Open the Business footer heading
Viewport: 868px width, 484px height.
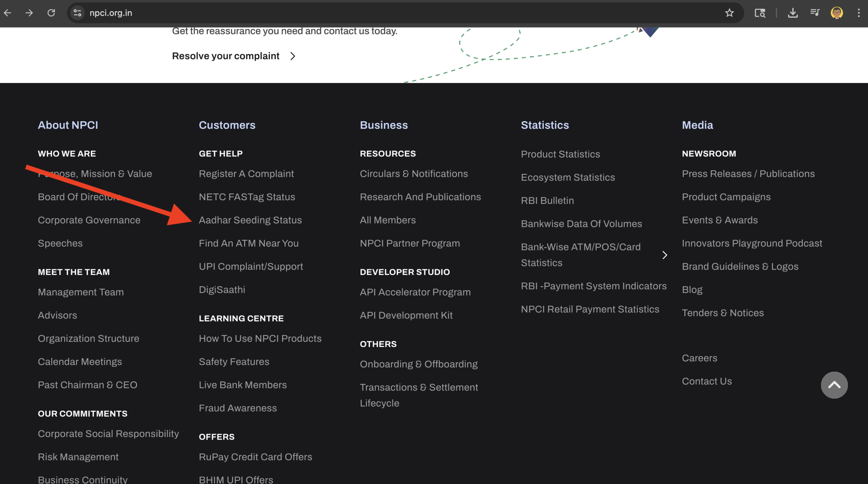[x=384, y=125]
